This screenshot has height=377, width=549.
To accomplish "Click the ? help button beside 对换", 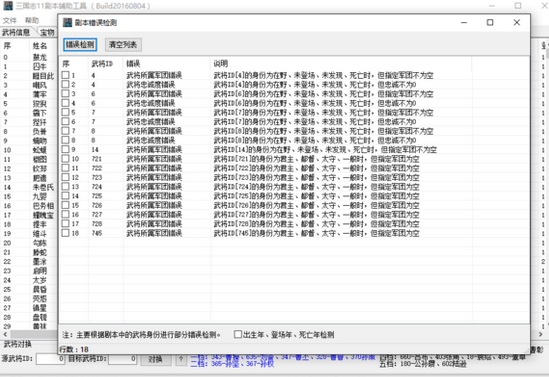I will [x=181, y=359].
